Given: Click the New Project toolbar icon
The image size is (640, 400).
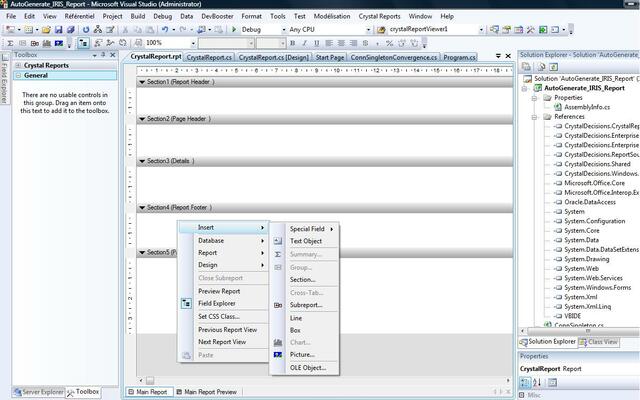Looking at the screenshot, I should [x=10, y=29].
